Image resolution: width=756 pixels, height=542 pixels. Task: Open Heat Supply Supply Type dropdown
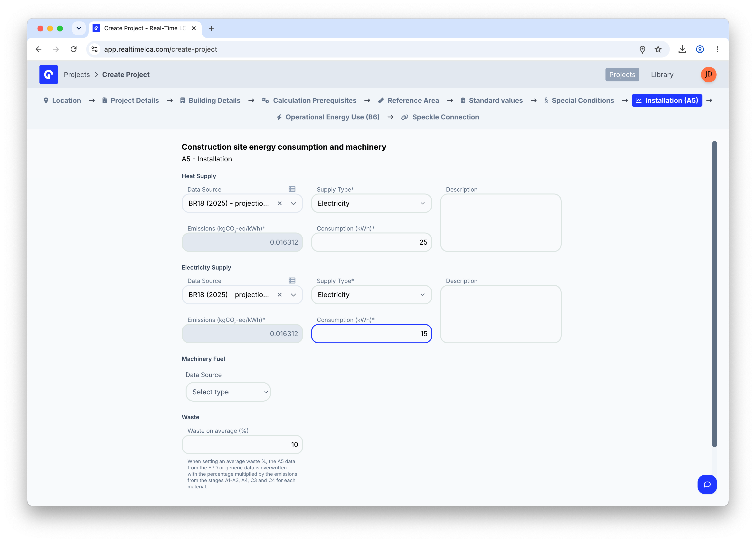tap(371, 203)
